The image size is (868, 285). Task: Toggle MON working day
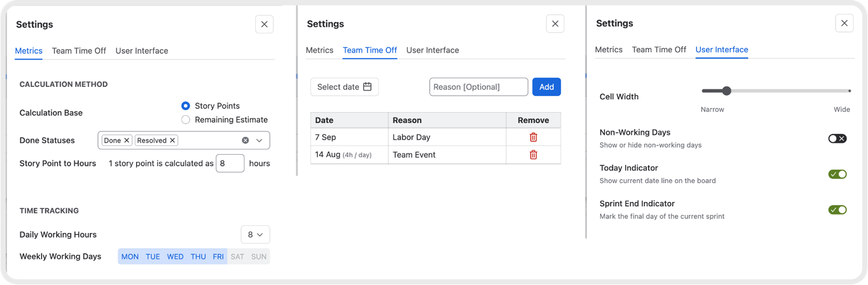click(x=130, y=257)
